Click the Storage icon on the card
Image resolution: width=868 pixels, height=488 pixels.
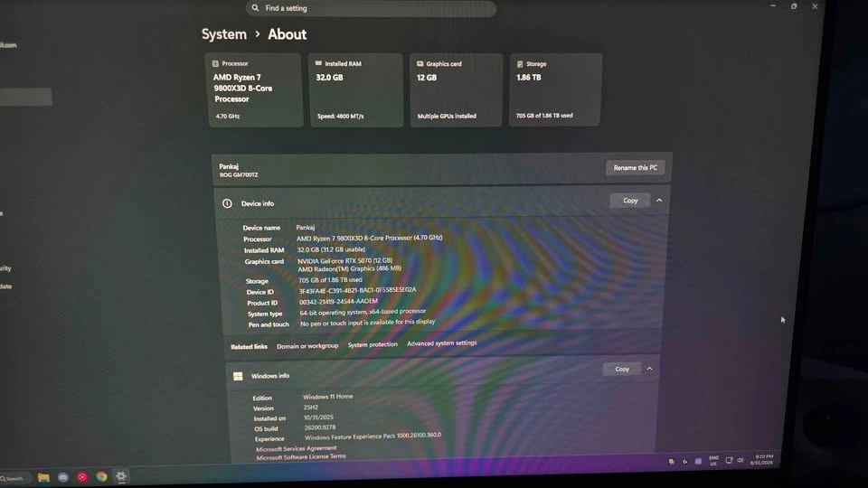point(520,64)
